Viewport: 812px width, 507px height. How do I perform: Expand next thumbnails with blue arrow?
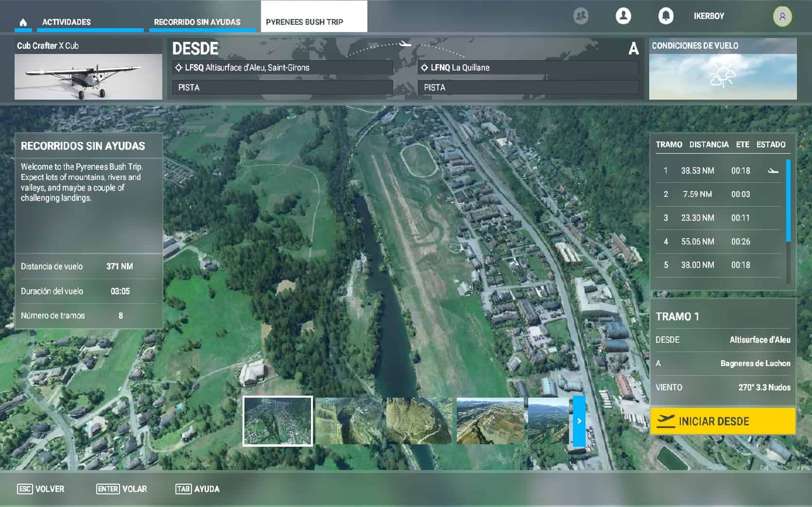pos(579,421)
